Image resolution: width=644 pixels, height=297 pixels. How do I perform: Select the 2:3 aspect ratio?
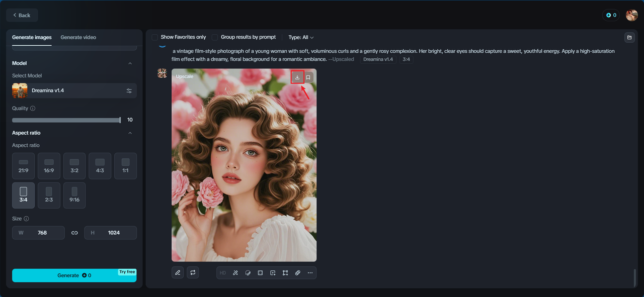49,195
